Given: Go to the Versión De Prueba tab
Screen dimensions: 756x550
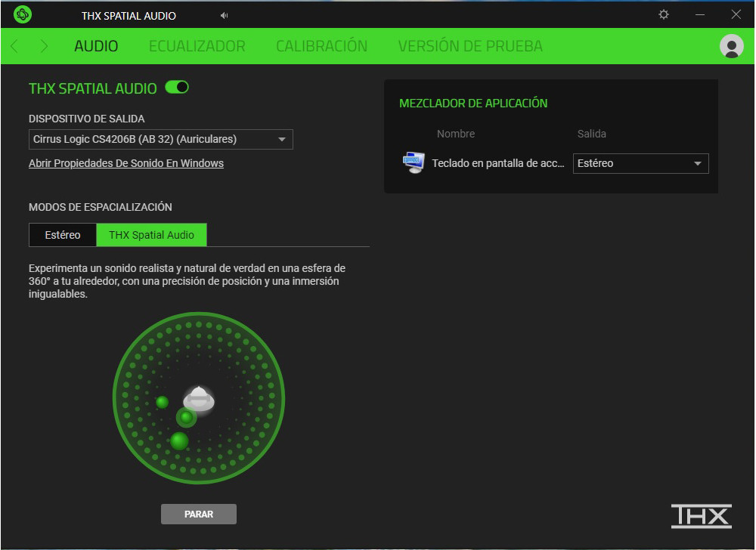Looking at the screenshot, I should (x=470, y=46).
